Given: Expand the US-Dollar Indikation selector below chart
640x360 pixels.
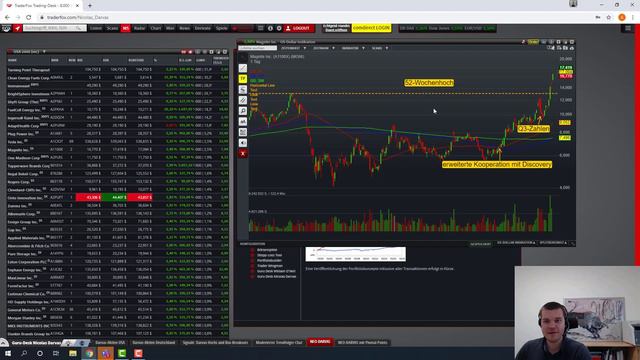Looking at the screenshot, I should coord(516,243).
